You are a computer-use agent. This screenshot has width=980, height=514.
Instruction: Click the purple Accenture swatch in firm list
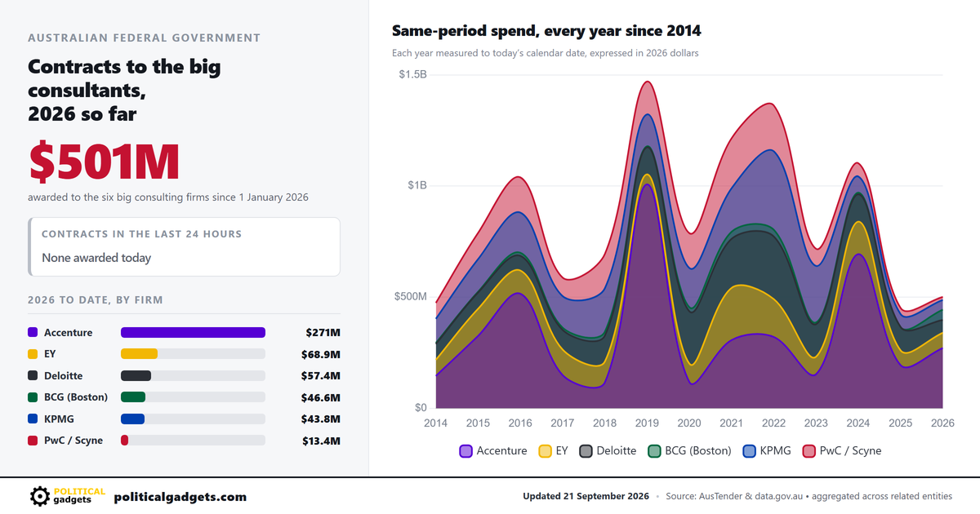point(33,332)
